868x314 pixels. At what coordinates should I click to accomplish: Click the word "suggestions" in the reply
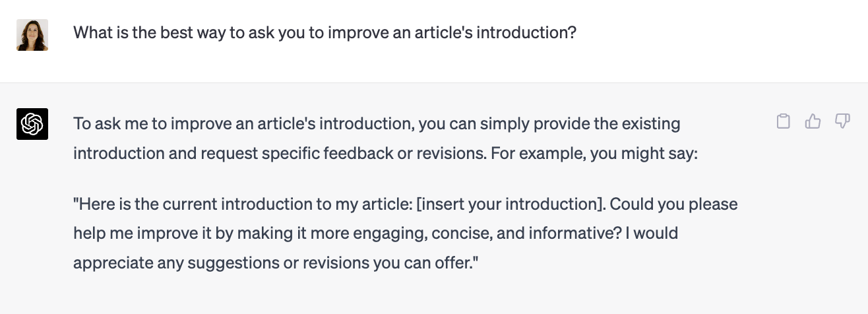point(228,263)
